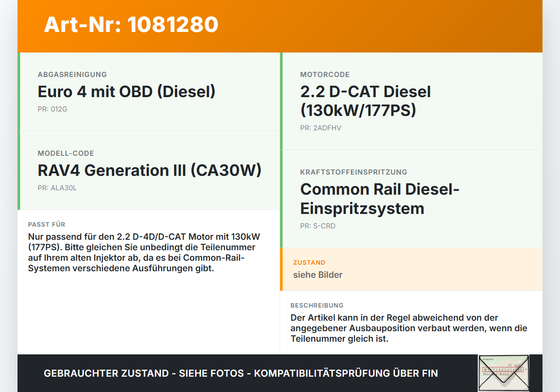
Task: Click the "Euro 4 mit OBD (Diesel)" value
Action: point(127,92)
